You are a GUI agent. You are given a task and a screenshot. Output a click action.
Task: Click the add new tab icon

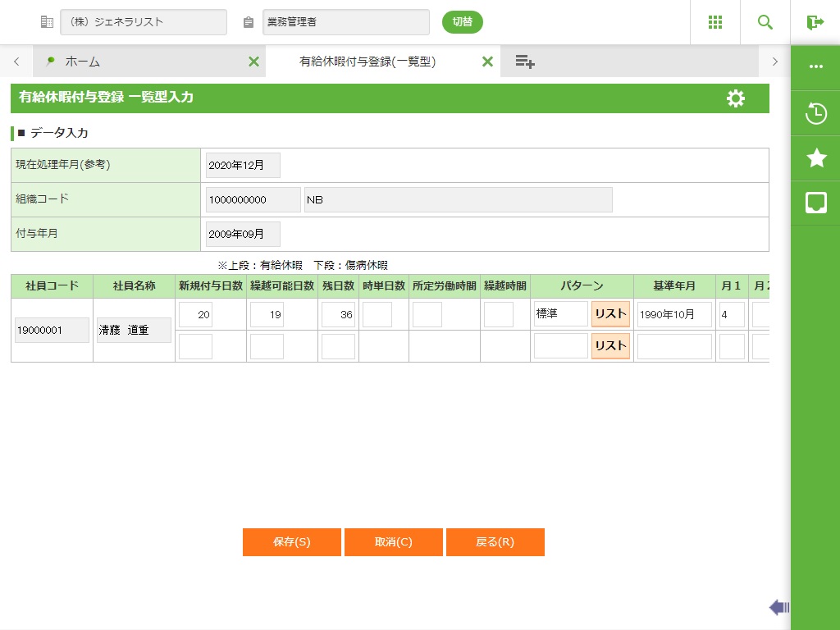[525, 62]
